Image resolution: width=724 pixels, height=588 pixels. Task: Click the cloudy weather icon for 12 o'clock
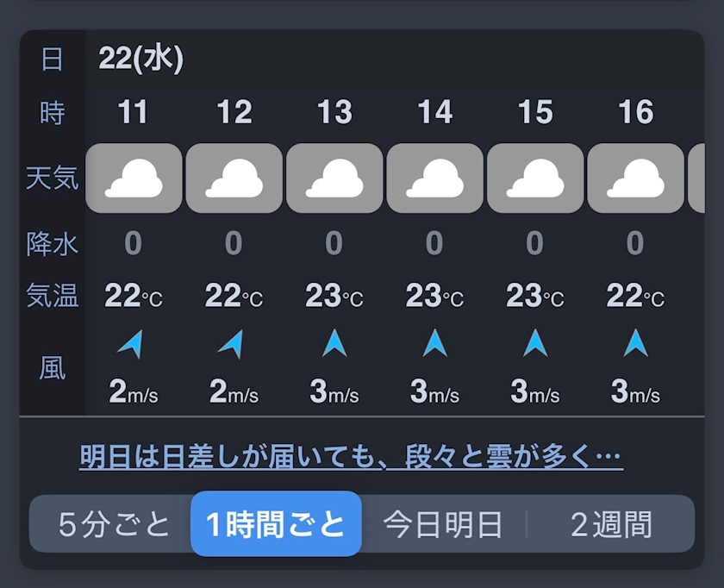[234, 178]
